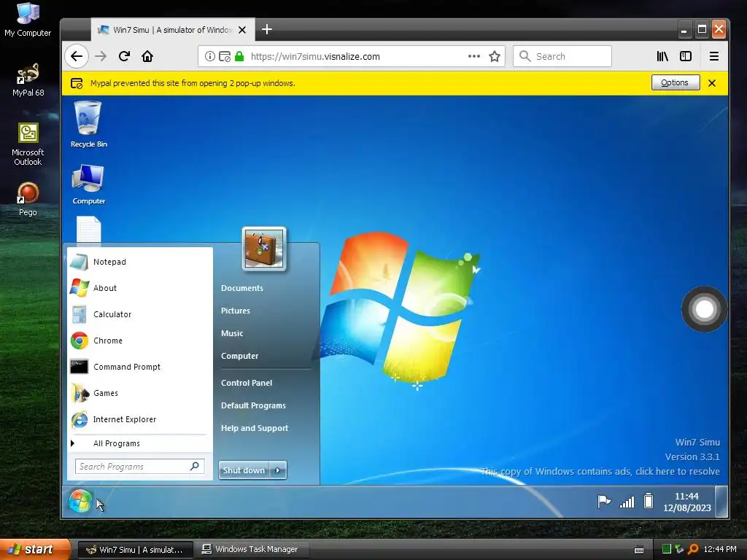
Task: Go to browser home page
Action: [x=147, y=56]
